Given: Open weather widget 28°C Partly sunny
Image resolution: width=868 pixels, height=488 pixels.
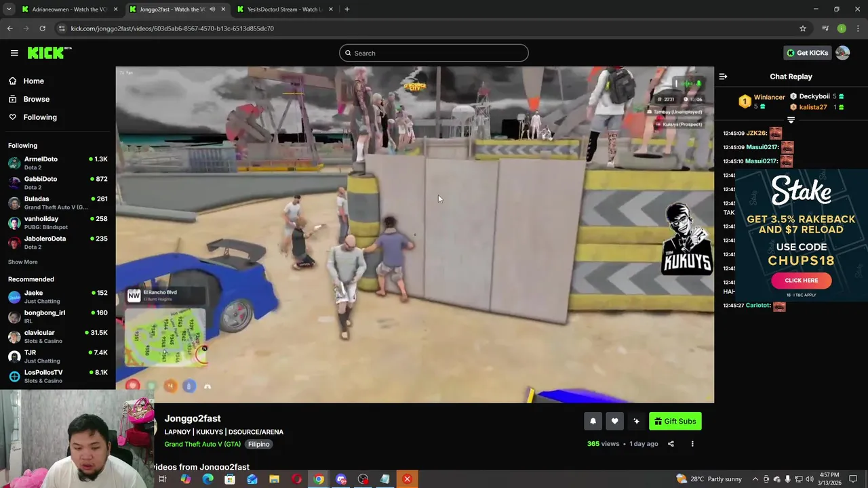Looking at the screenshot, I should (x=709, y=479).
